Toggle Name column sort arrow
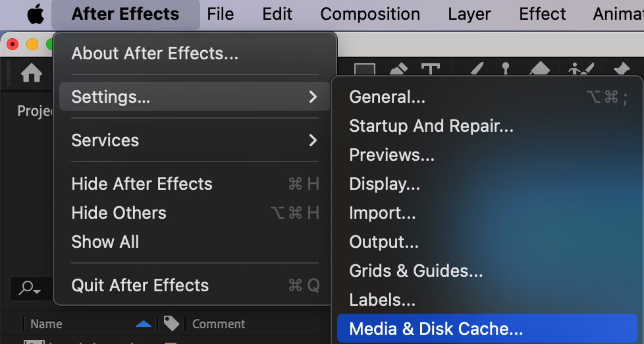644x344 pixels. click(x=144, y=324)
